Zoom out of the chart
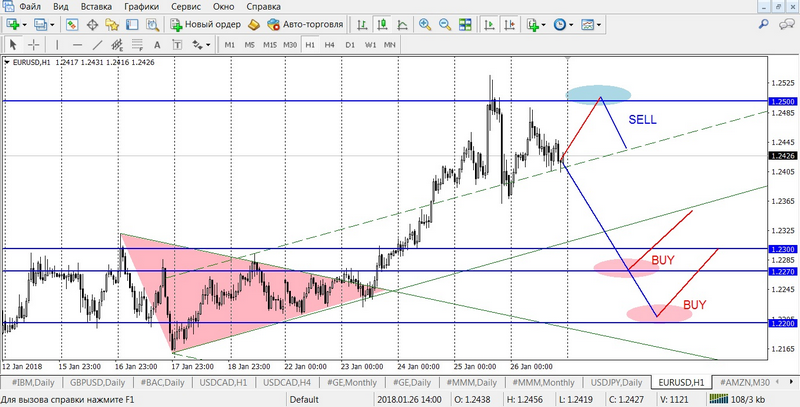Screen dimensions: 800x407 coord(443,24)
